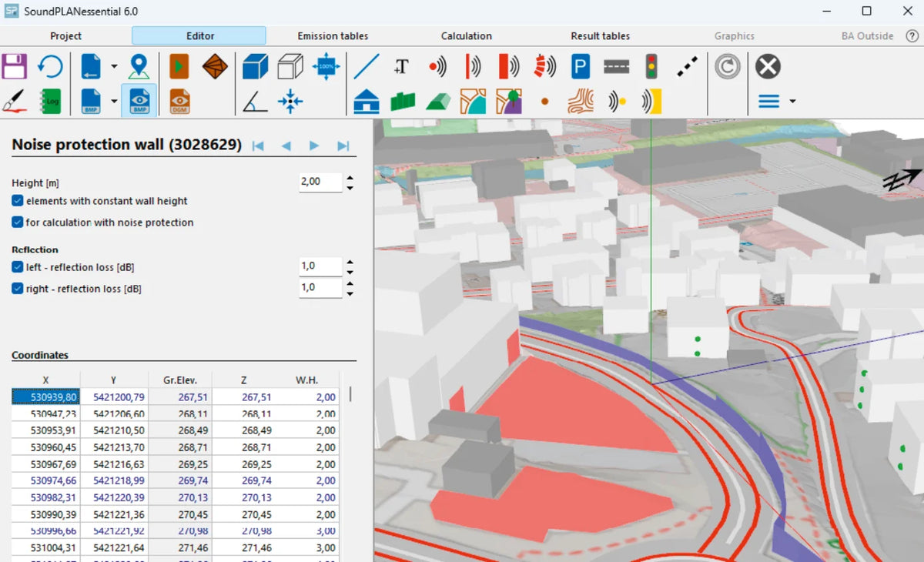Select the wireframe cube view icon
The image size is (924, 562).
(290, 66)
